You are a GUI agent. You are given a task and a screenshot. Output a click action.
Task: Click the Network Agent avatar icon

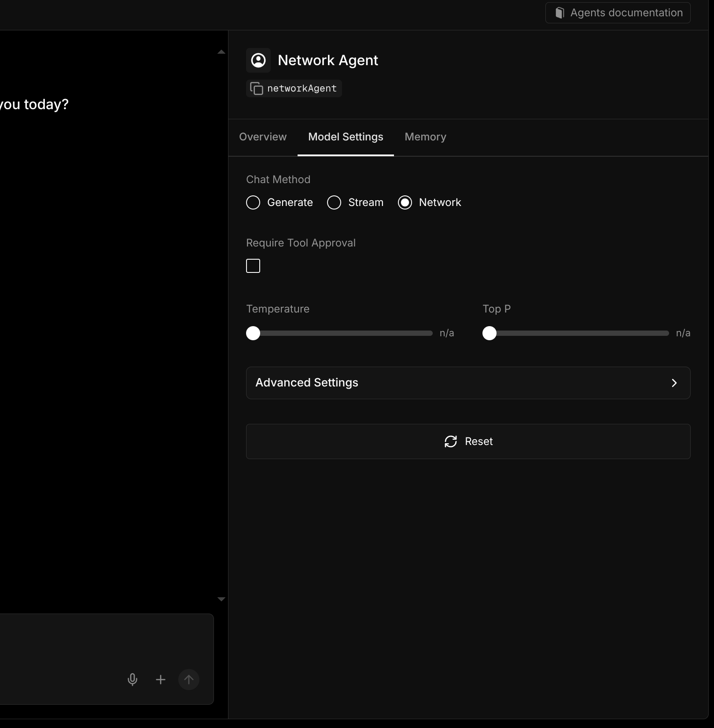[x=258, y=60]
